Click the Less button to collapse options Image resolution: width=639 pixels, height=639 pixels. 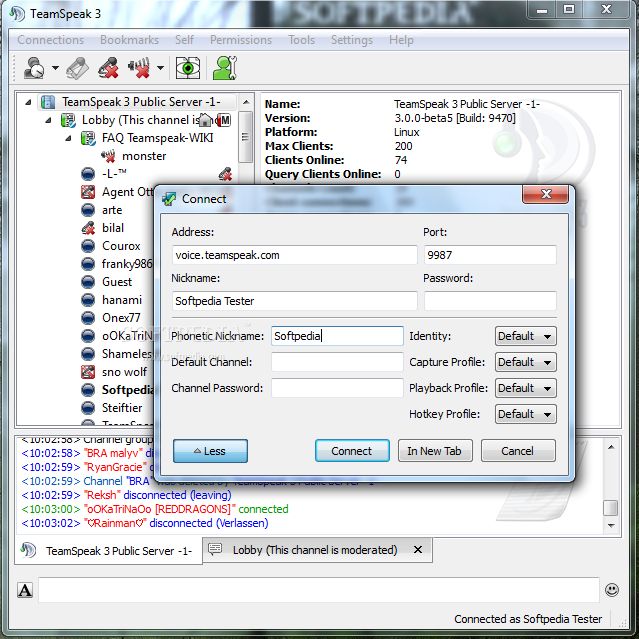click(210, 451)
